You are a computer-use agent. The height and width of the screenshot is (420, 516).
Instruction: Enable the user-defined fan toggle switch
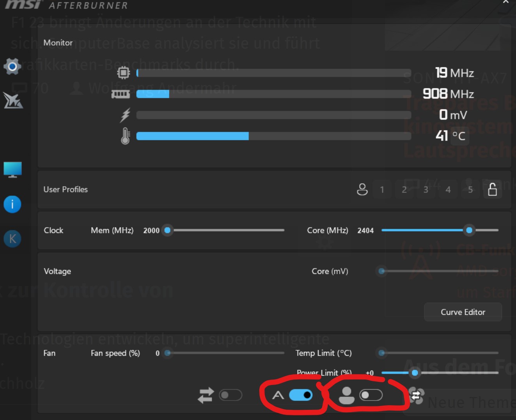[x=371, y=395]
